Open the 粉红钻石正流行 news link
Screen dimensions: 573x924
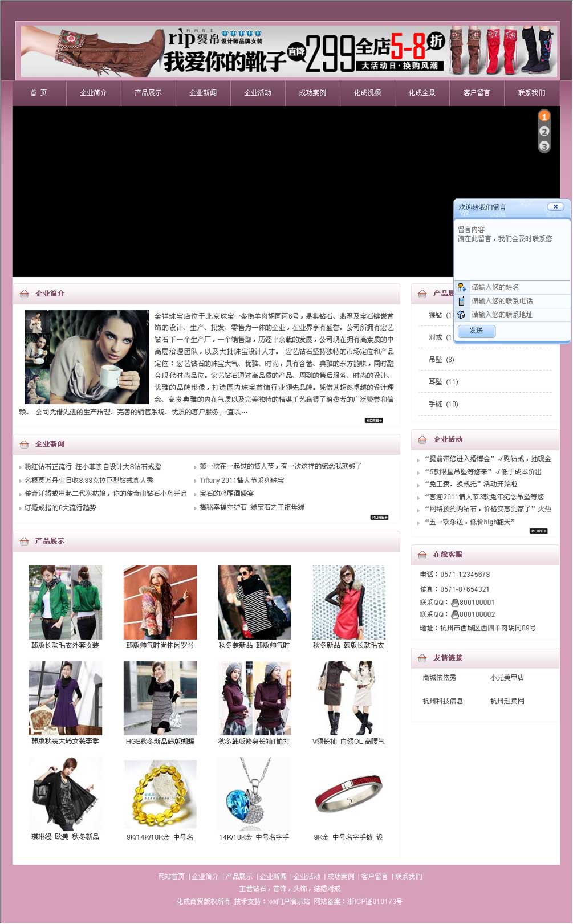click(x=92, y=467)
